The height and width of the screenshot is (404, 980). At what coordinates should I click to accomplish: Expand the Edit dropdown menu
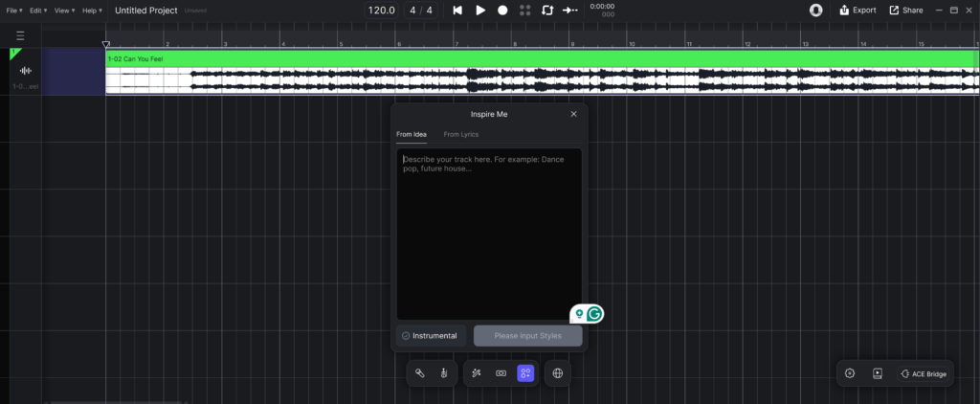[39, 10]
